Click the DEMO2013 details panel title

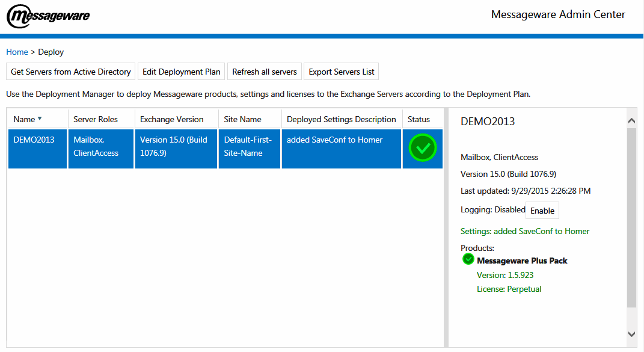point(488,122)
